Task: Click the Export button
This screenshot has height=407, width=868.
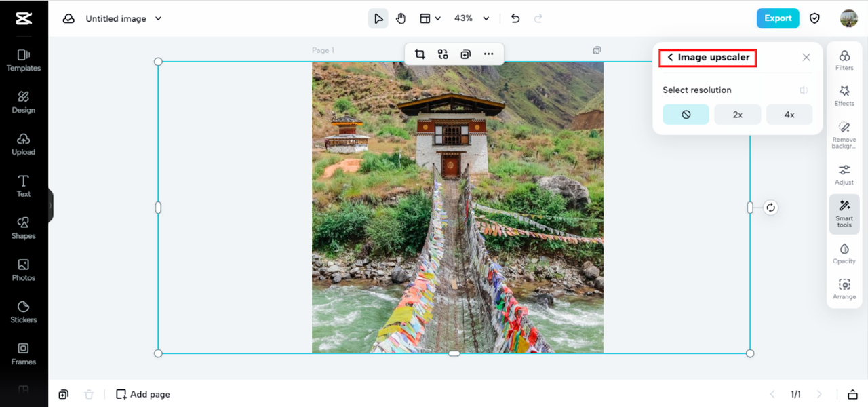Action: [x=778, y=18]
